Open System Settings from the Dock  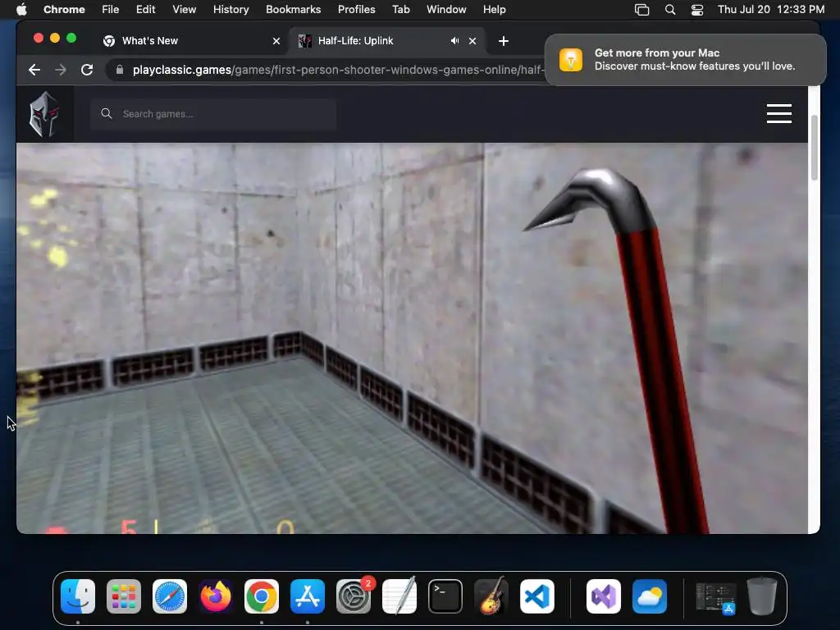[x=354, y=596]
